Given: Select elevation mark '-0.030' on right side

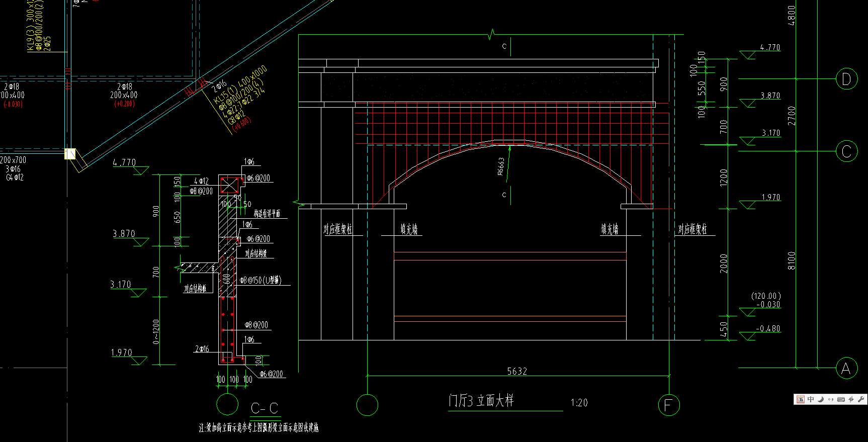Looking at the screenshot, I should pyautogui.click(x=768, y=305).
